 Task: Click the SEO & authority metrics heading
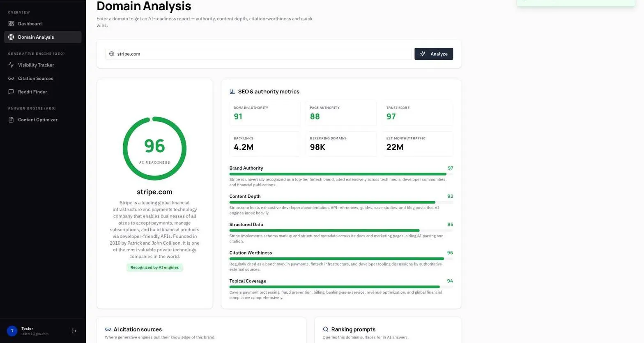(269, 92)
